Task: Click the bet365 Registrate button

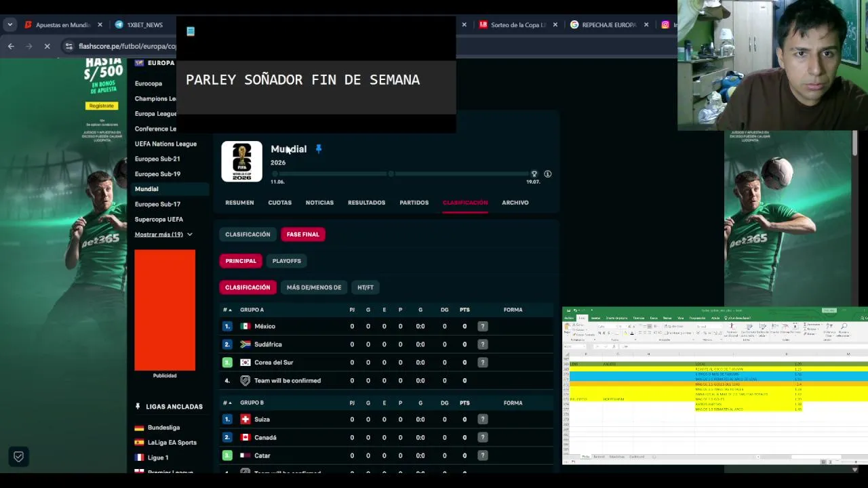Action: [x=102, y=106]
